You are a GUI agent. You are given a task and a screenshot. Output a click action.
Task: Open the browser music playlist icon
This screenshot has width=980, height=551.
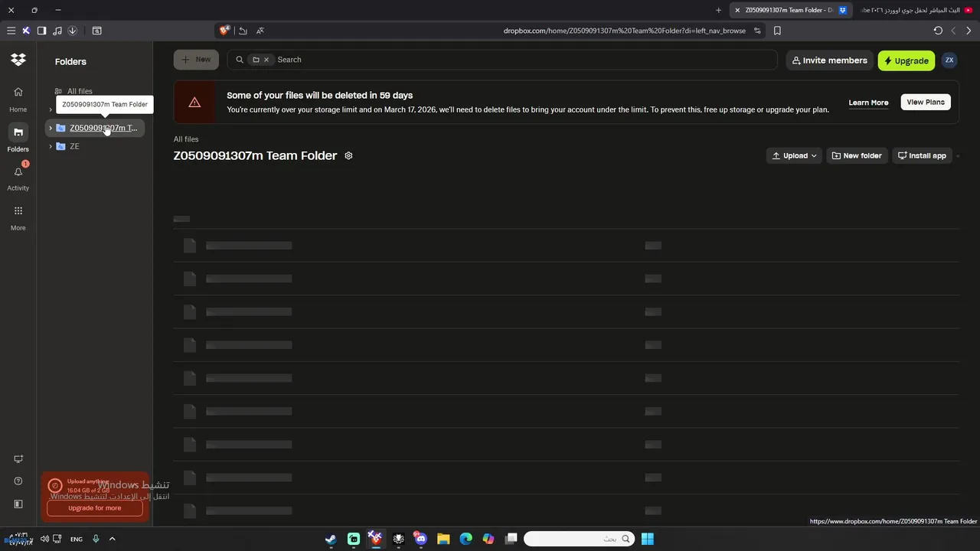tap(57, 31)
